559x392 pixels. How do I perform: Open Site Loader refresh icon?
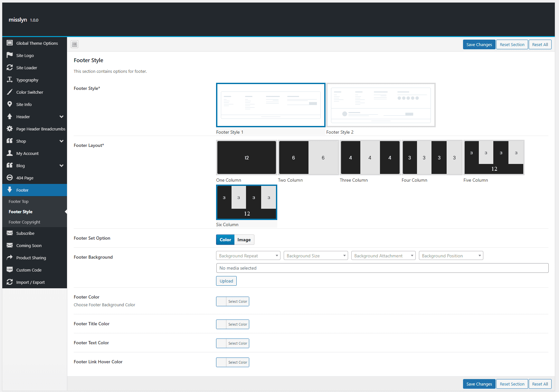[10, 67]
